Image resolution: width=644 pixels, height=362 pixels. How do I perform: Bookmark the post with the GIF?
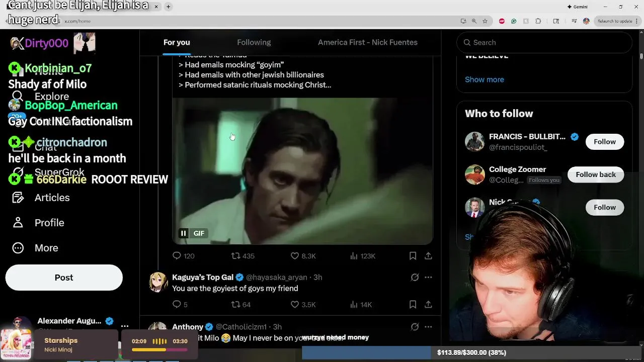(x=413, y=256)
